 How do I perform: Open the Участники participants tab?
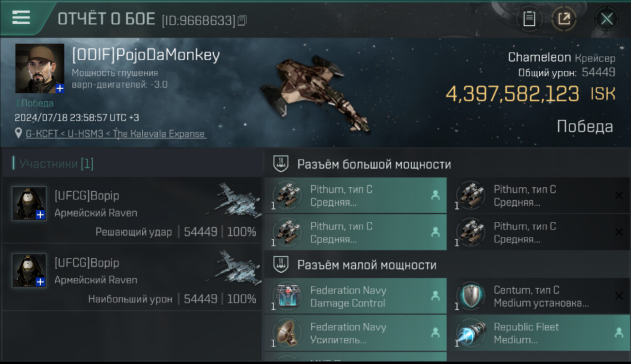tap(53, 164)
